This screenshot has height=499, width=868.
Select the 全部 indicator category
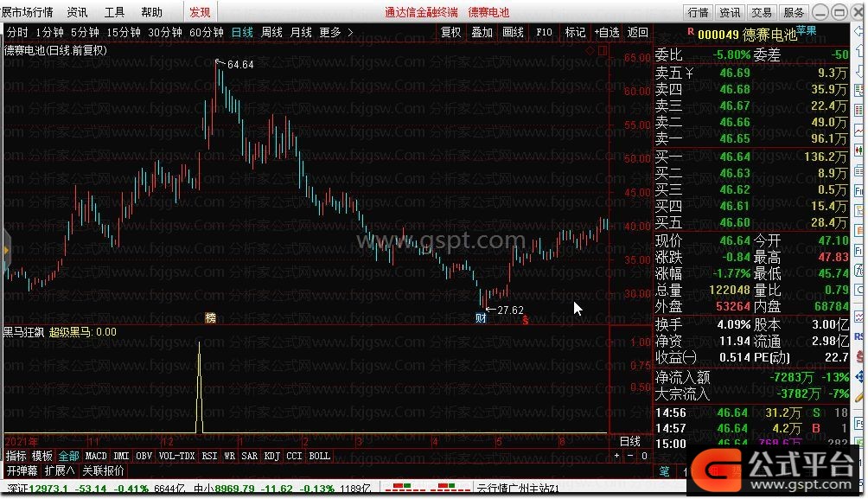(68, 457)
